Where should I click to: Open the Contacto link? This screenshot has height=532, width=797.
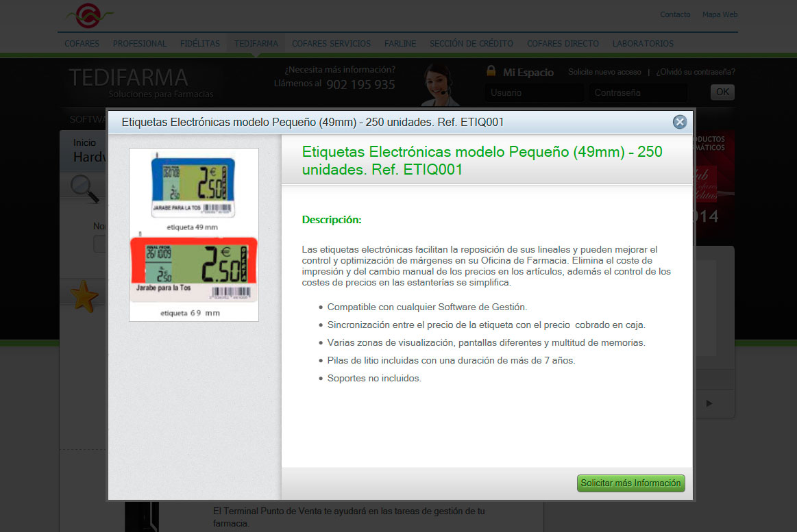(x=674, y=14)
